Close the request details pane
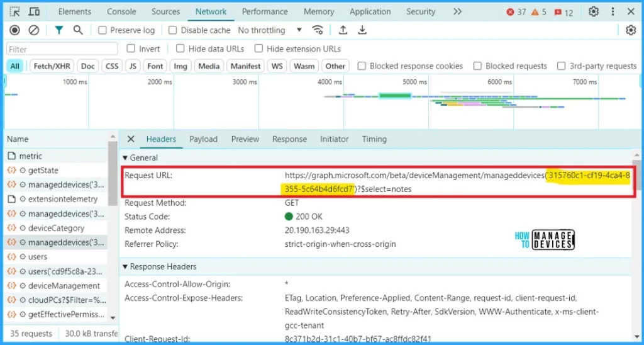The height and width of the screenshot is (345, 644). [x=131, y=139]
